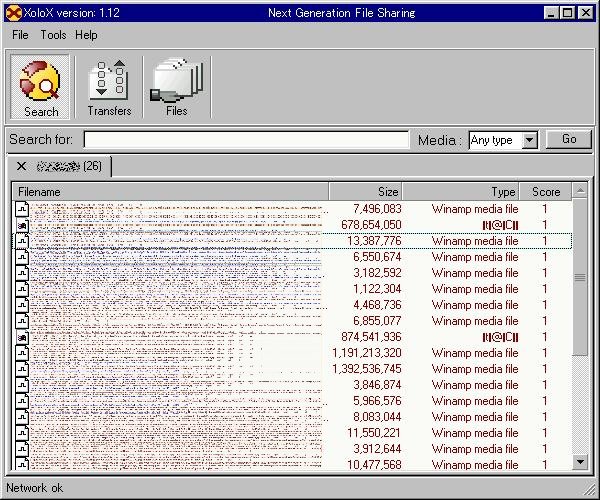
Task: Click Winamp media file type in 1,122,304 row
Action: (475, 289)
